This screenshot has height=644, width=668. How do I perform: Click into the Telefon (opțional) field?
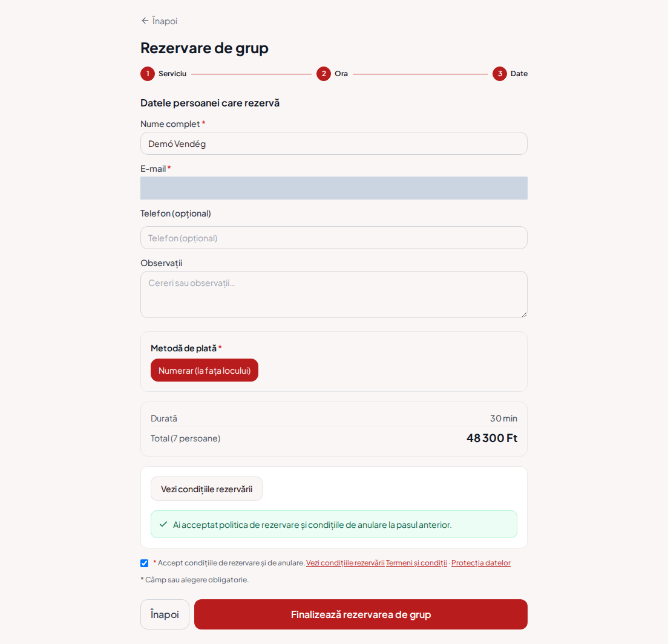click(x=334, y=238)
